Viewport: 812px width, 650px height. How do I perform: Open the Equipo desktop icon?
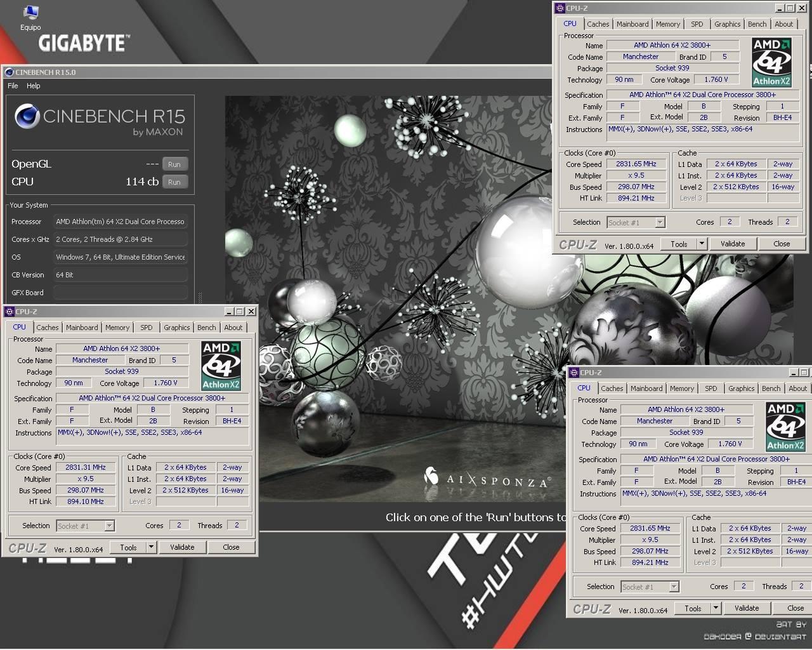coord(30,18)
